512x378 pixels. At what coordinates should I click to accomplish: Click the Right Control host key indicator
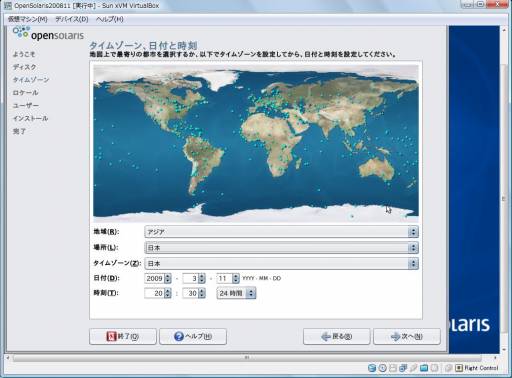pos(477,368)
